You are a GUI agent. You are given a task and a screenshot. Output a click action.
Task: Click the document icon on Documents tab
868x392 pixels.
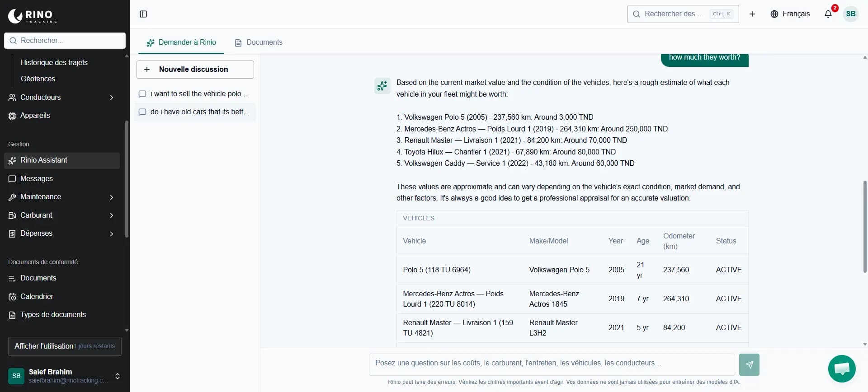pyautogui.click(x=238, y=42)
